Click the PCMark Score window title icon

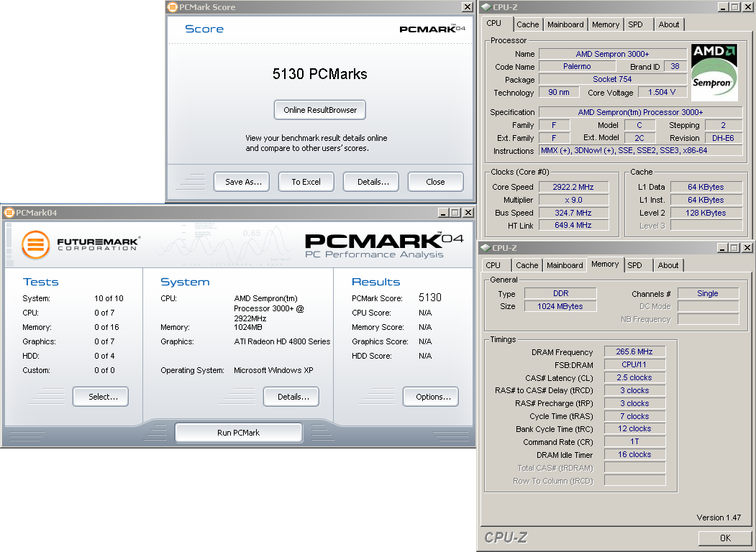pos(173,7)
